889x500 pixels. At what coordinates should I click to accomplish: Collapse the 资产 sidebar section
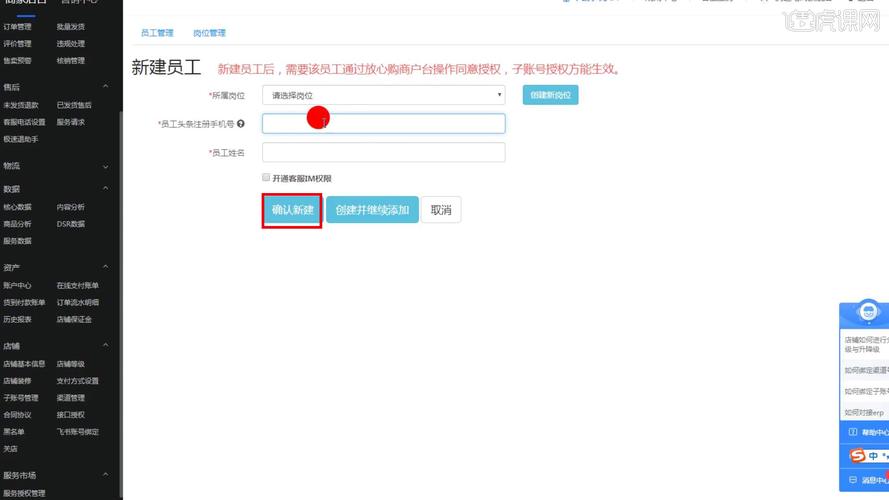click(x=105, y=267)
